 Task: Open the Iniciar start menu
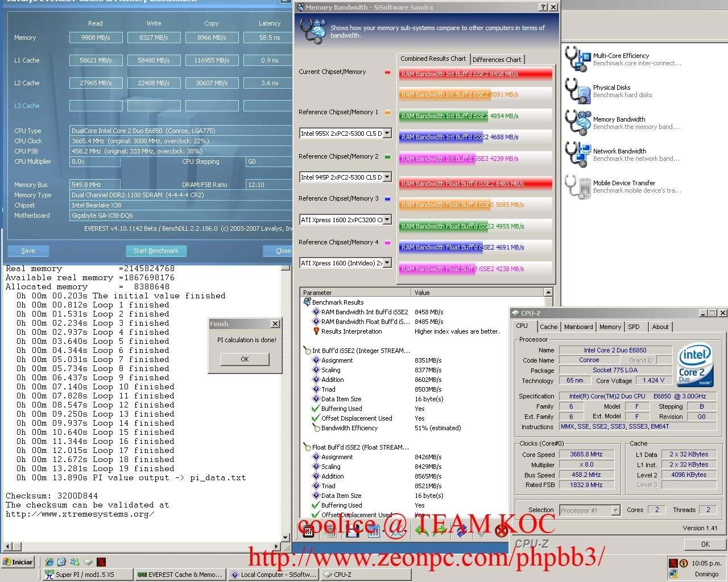click(x=19, y=562)
